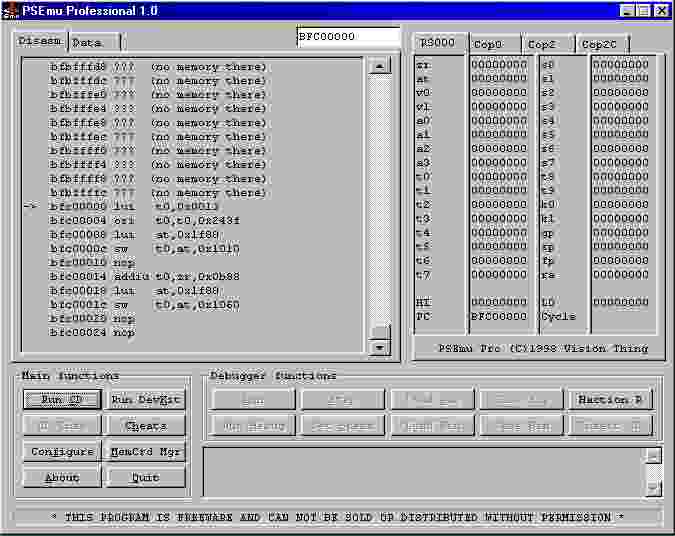Open the Data tab
Image resolution: width=675 pixels, height=536 pixels.
coord(94,43)
